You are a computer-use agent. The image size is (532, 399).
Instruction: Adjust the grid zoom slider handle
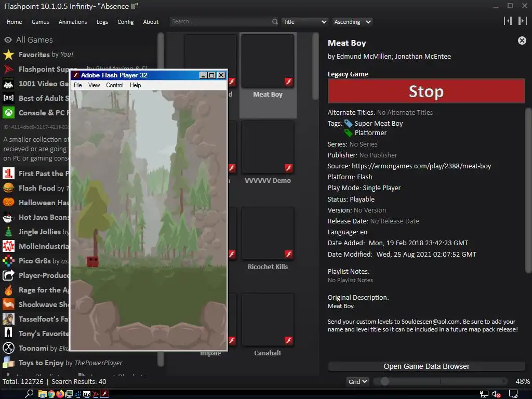pos(385,381)
